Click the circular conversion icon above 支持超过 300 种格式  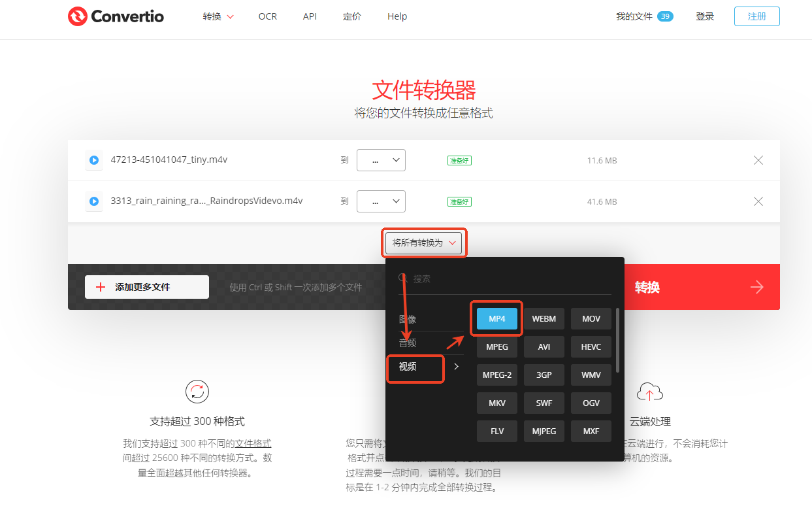pyautogui.click(x=197, y=391)
